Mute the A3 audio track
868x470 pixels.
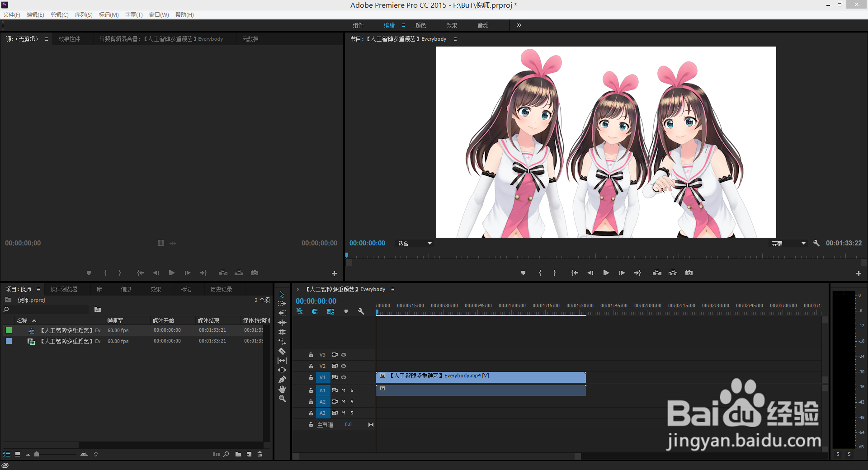point(343,413)
